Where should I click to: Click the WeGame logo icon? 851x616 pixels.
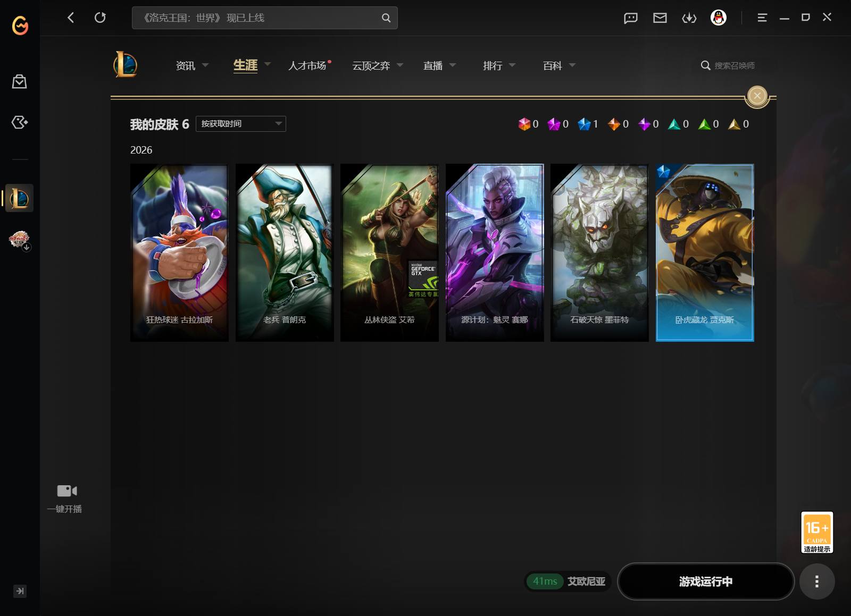pyautogui.click(x=20, y=25)
